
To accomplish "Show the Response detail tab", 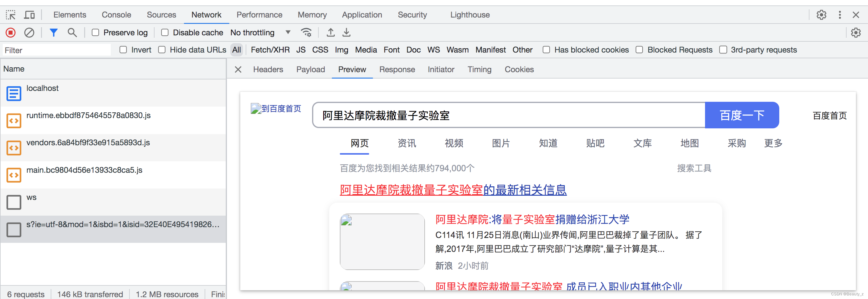I will pos(397,69).
